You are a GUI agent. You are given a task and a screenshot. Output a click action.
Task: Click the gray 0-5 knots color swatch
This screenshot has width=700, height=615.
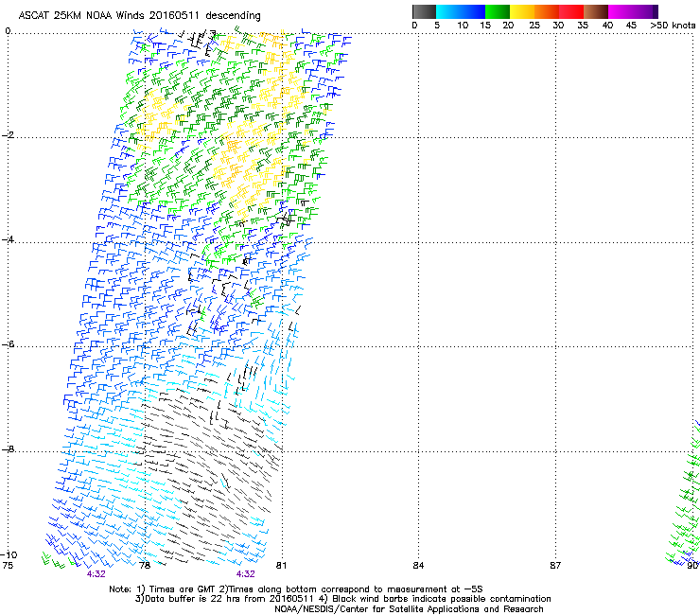tap(424, 11)
